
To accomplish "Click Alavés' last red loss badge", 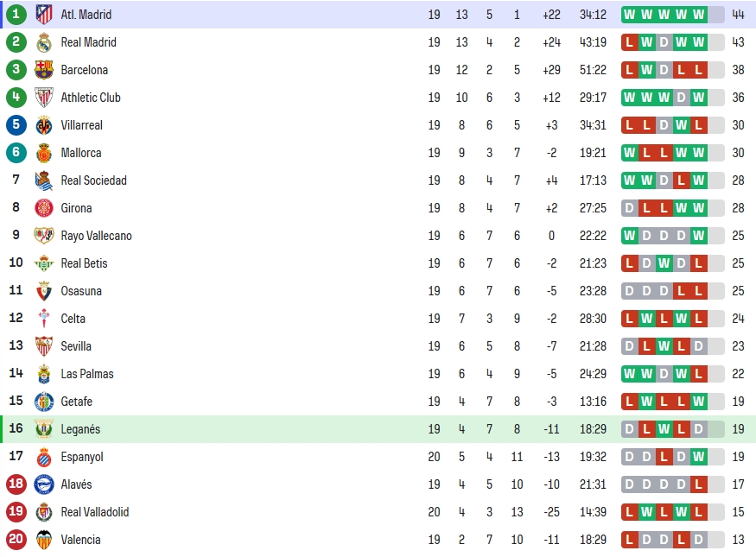I will (698, 484).
